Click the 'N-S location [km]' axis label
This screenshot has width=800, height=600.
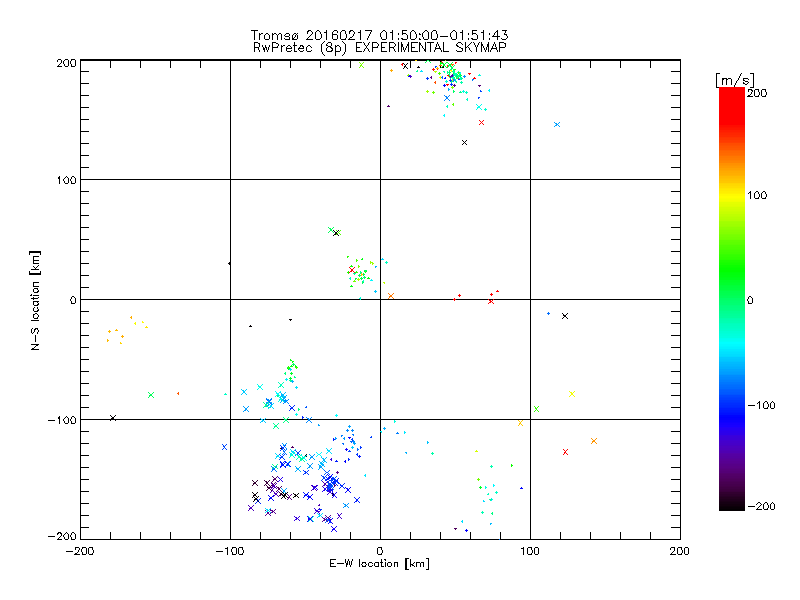(35, 300)
